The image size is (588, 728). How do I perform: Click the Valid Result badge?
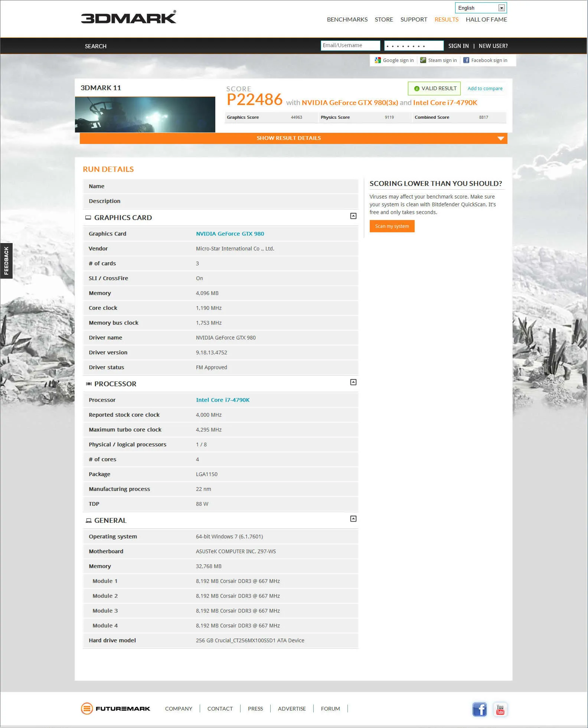pyautogui.click(x=434, y=89)
